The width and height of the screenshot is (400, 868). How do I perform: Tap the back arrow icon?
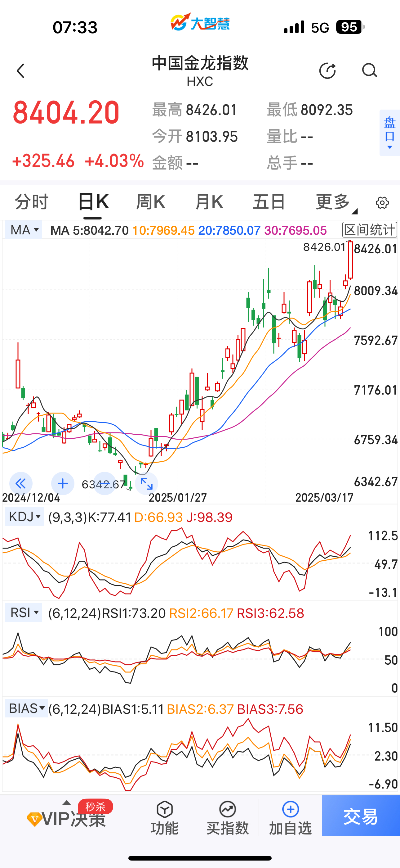[x=21, y=71]
